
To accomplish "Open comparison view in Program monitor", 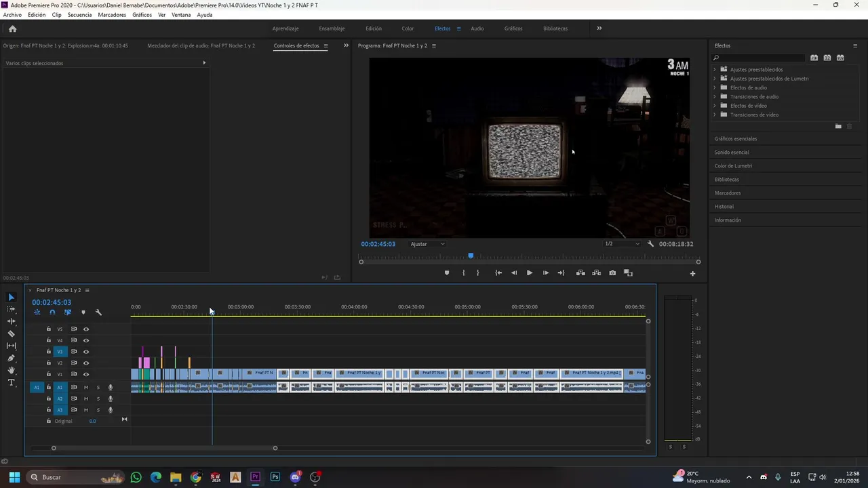I will pyautogui.click(x=628, y=273).
